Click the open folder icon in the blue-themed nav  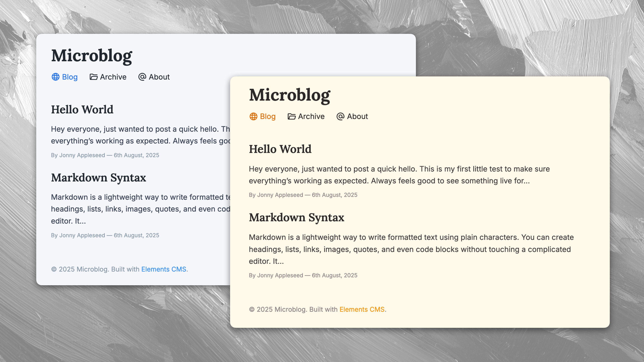[94, 77]
